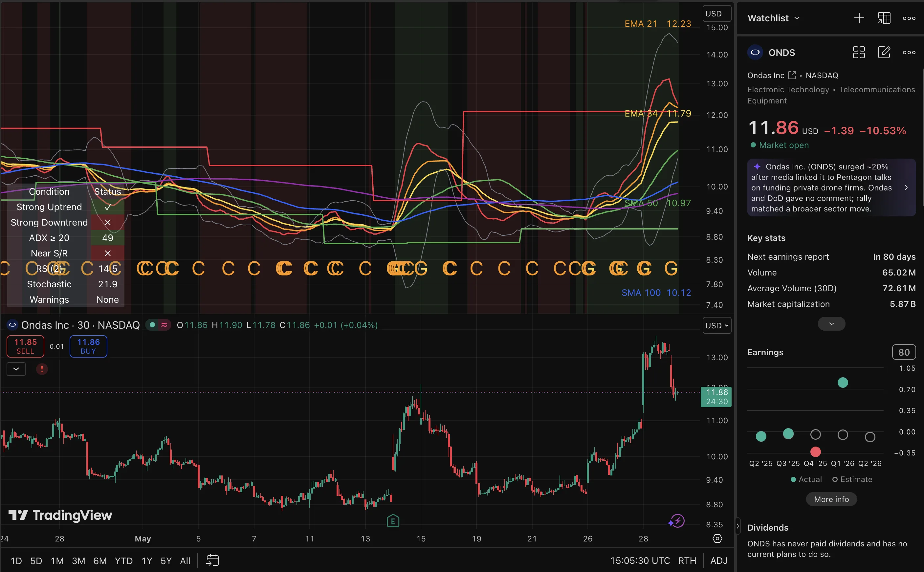Click the top green earnings dot at 0.70
Screen dimensions: 924x572
843,383
